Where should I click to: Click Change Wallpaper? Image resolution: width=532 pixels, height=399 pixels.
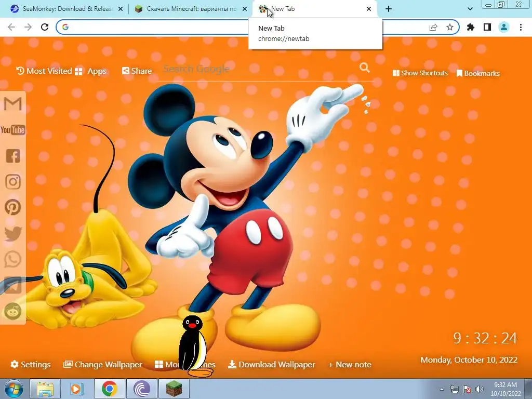[x=102, y=364]
